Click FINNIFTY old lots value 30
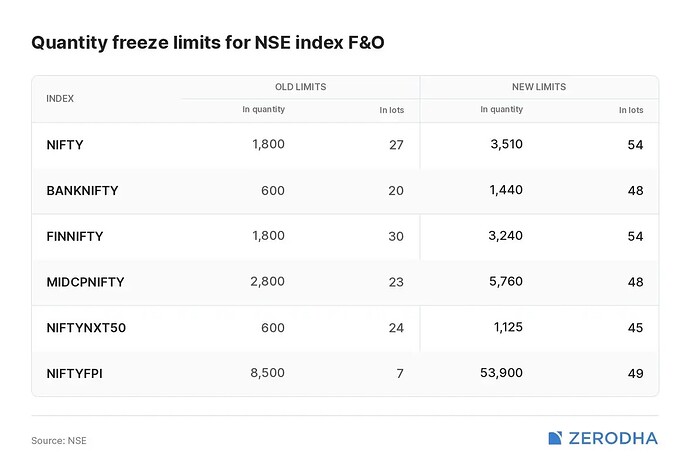 tap(396, 236)
